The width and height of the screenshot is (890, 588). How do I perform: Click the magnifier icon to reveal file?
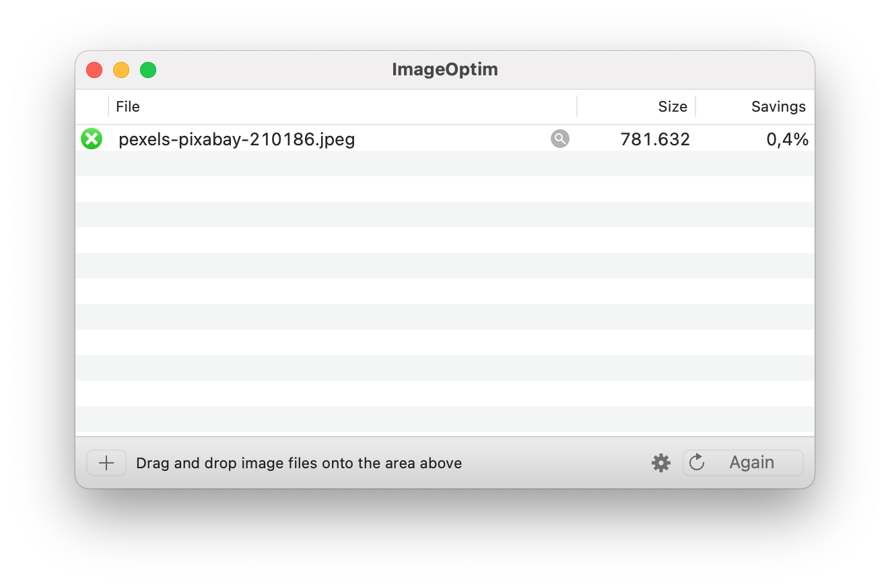560,139
